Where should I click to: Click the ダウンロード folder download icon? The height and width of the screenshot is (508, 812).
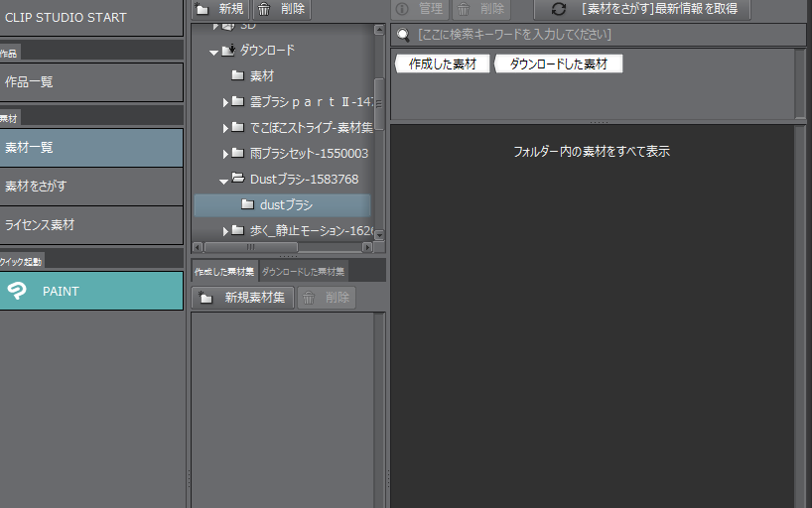[228, 50]
